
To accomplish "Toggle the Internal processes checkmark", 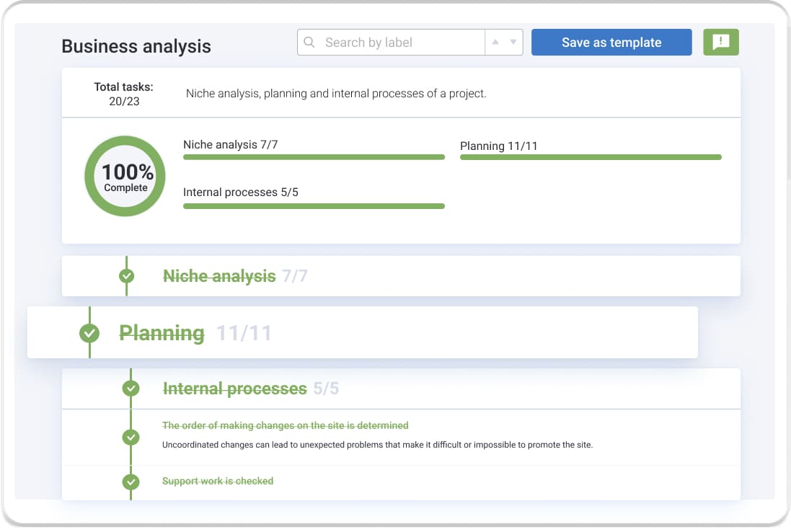I will [131, 389].
